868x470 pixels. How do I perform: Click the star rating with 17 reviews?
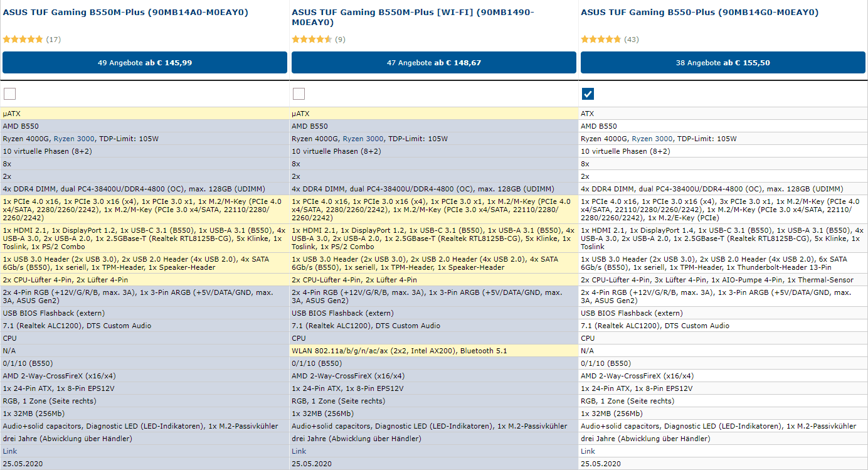23,40
